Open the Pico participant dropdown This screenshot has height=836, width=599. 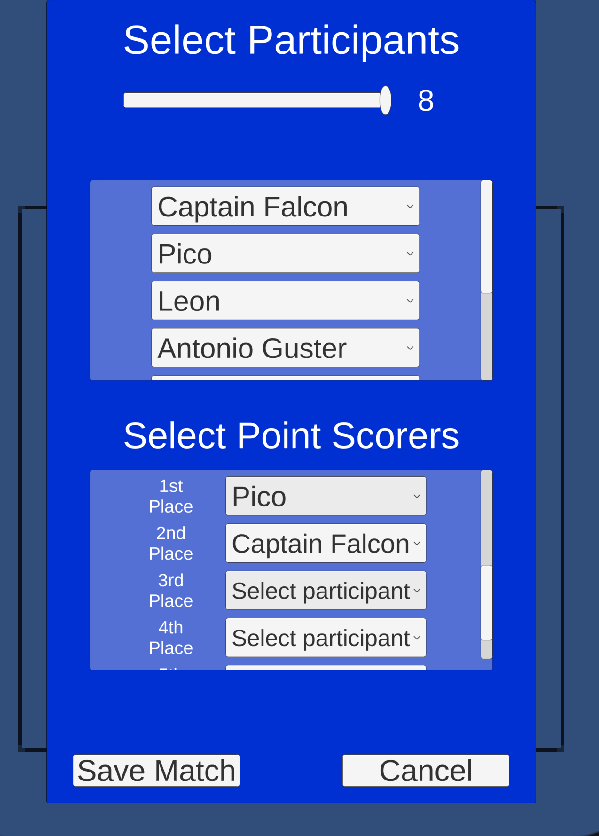tap(285, 253)
